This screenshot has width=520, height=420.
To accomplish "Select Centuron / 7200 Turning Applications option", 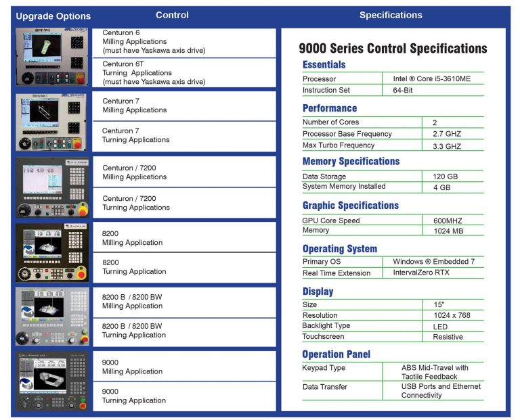I will click(x=184, y=203).
